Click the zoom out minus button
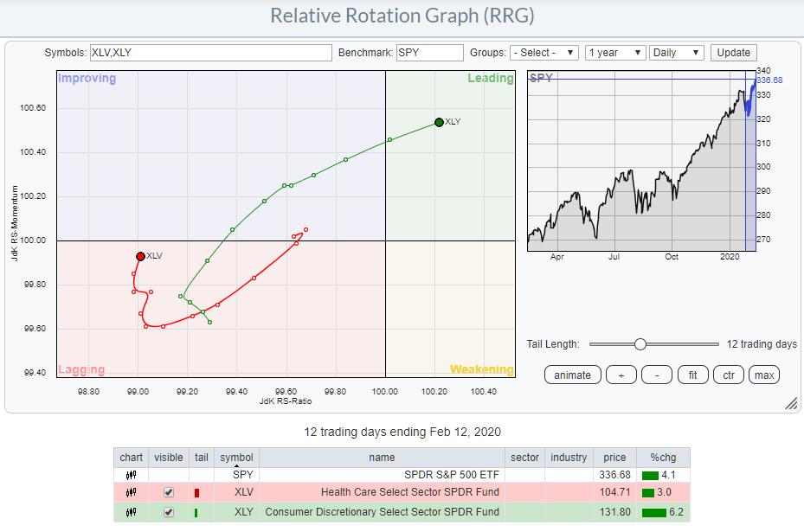804x532 pixels. (x=657, y=375)
